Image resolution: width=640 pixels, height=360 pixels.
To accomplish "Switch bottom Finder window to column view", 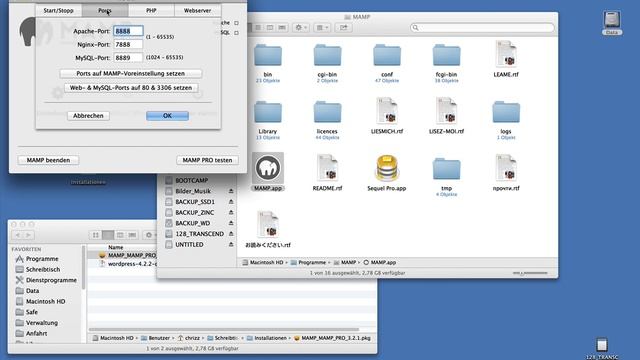I will tap(120, 235).
